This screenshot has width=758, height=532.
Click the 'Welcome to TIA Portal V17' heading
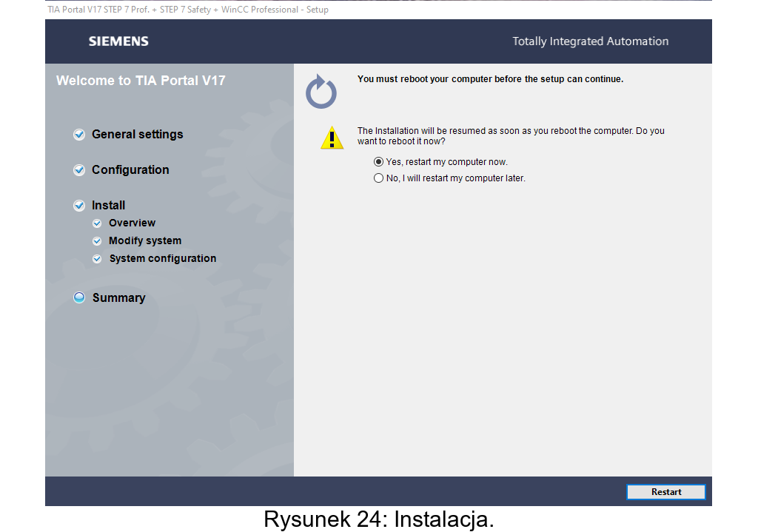tap(141, 81)
